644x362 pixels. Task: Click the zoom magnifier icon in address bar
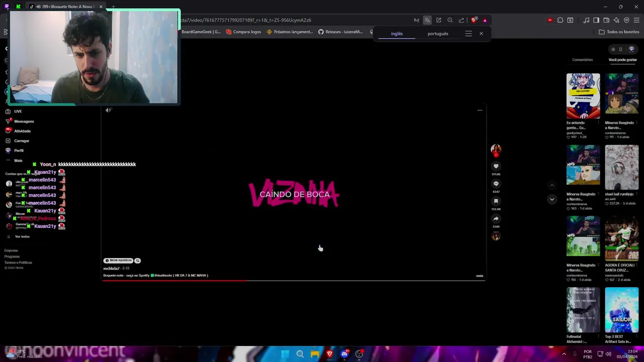click(450, 20)
